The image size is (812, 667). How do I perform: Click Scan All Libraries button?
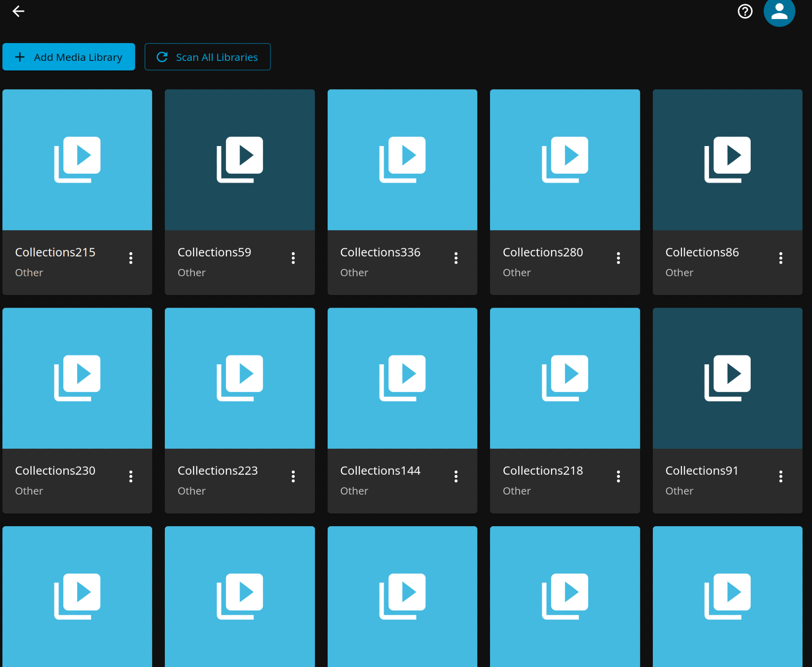click(x=207, y=57)
